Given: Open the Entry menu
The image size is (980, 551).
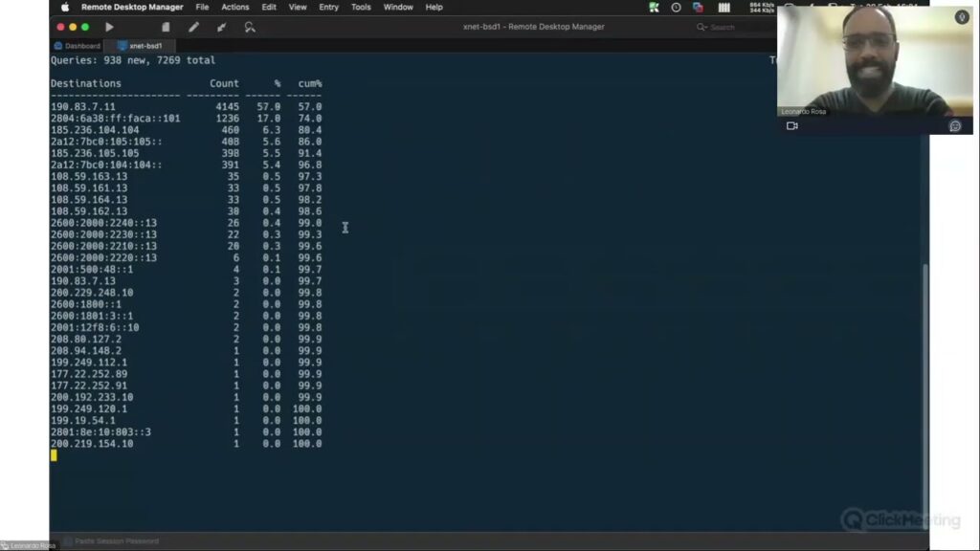Looking at the screenshot, I should point(329,8).
